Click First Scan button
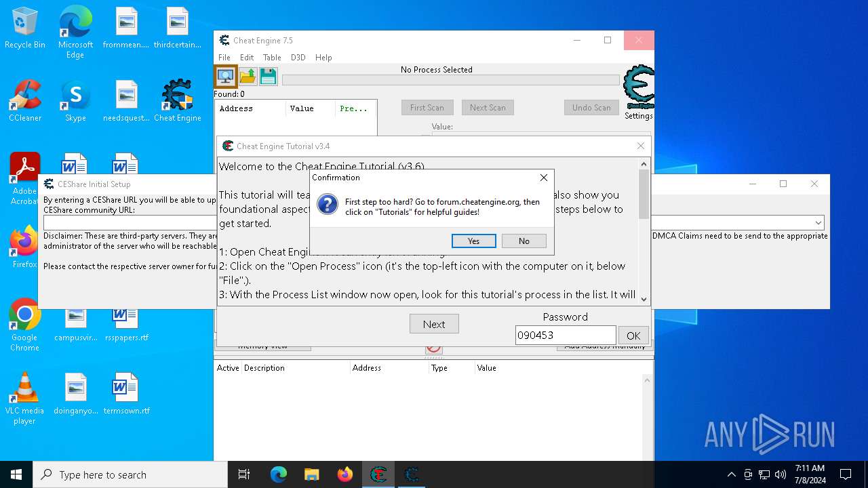The width and height of the screenshot is (868, 488). coord(427,107)
